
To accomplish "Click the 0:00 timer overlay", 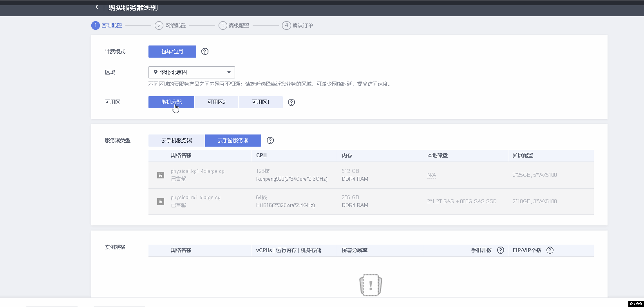I will coord(636,303).
